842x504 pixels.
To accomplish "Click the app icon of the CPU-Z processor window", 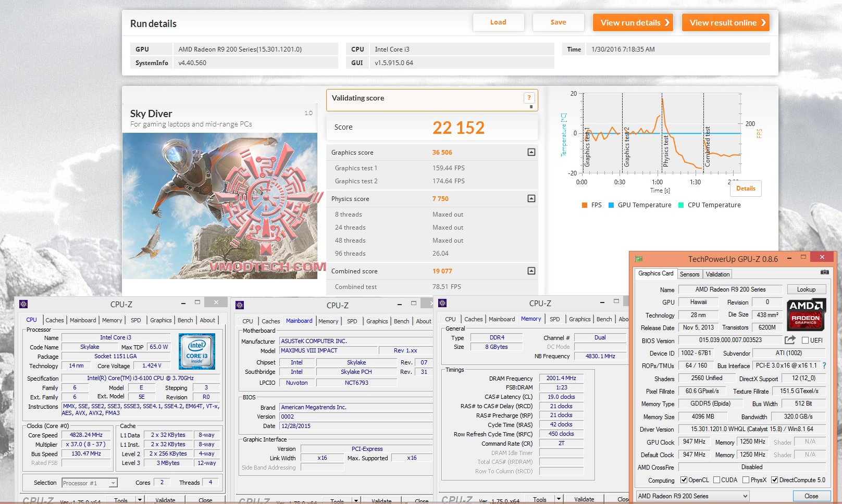I will pyautogui.click(x=23, y=304).
